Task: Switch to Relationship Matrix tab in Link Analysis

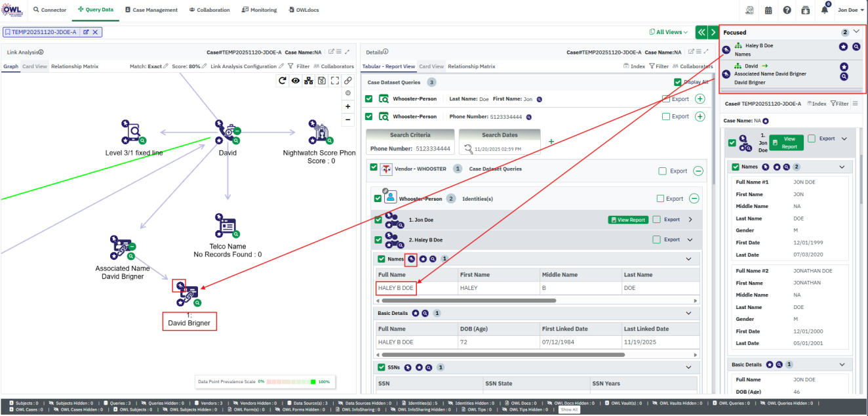Action: tap(75, 66)
